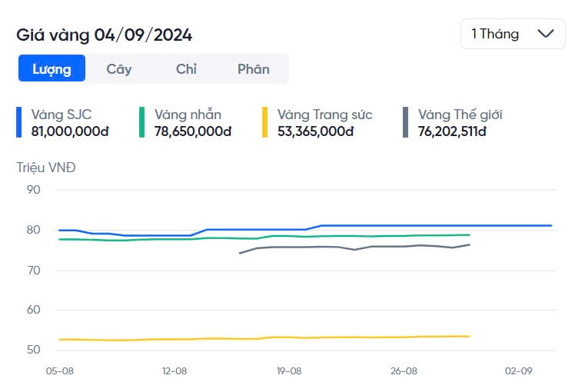Click the yellow jewelry gold line on chart
The image size is (585, 392).
coord(231,338)
